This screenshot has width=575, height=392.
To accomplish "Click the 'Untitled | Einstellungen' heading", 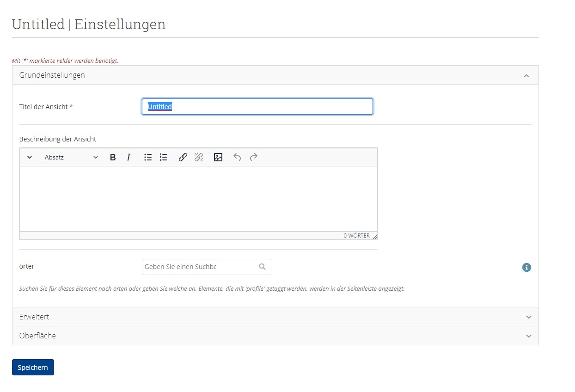I will [x=89, y=24].
